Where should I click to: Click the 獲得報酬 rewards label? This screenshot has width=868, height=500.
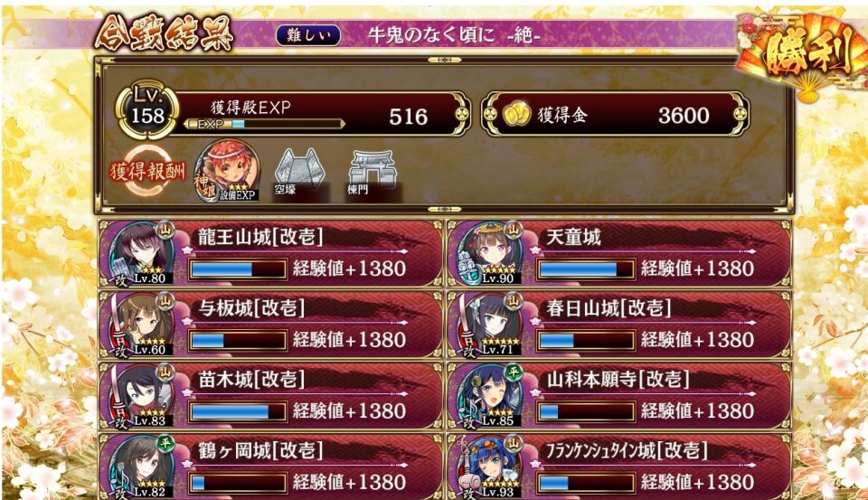(x=147, y=171)
